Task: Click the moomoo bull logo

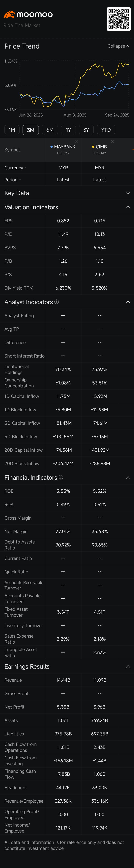Action: [9, 15]
